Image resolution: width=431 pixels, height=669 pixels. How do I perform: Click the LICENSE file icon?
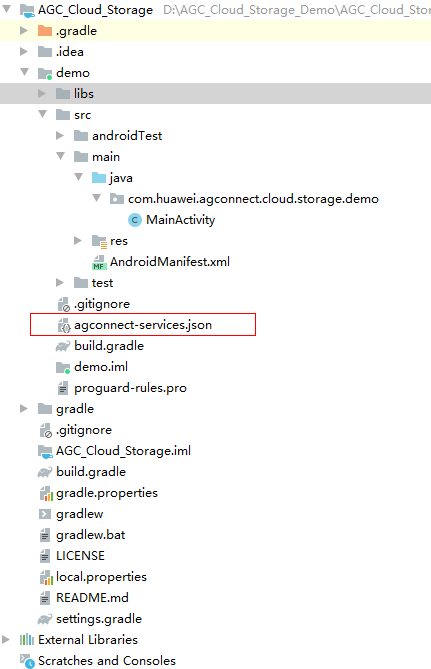pyautogui.click(x=45, y=556)
